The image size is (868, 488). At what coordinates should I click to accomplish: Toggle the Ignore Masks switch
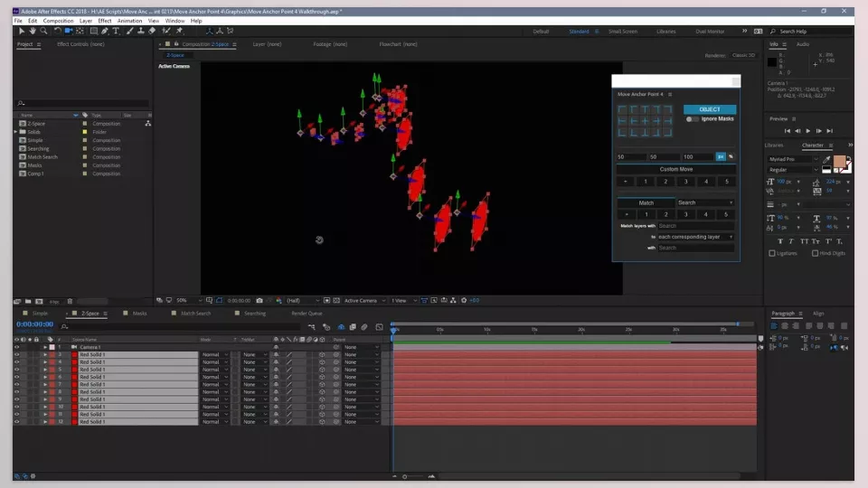692,119
